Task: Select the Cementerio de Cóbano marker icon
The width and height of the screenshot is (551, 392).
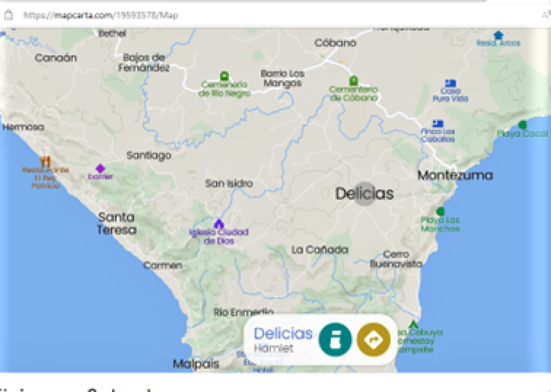Action: pos(353,81)
